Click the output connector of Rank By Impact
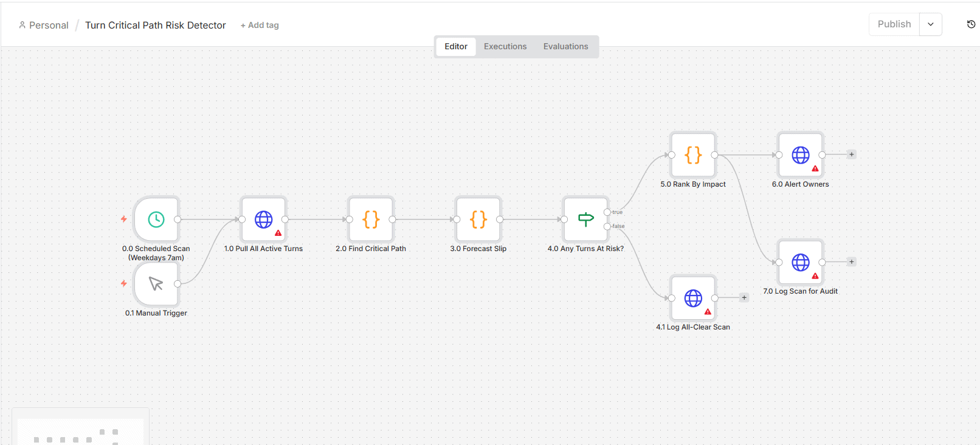The width and height of the screenshot is (980, 445). (715, 155)
